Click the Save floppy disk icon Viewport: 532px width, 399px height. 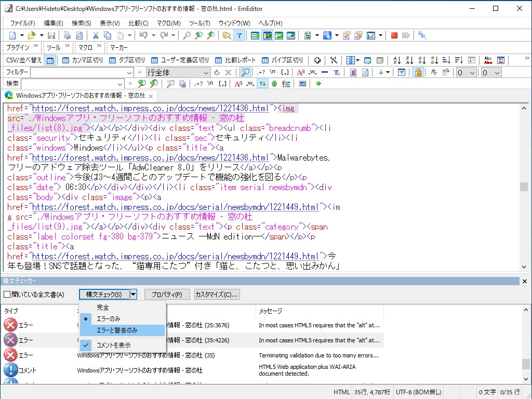pos(51,35)
